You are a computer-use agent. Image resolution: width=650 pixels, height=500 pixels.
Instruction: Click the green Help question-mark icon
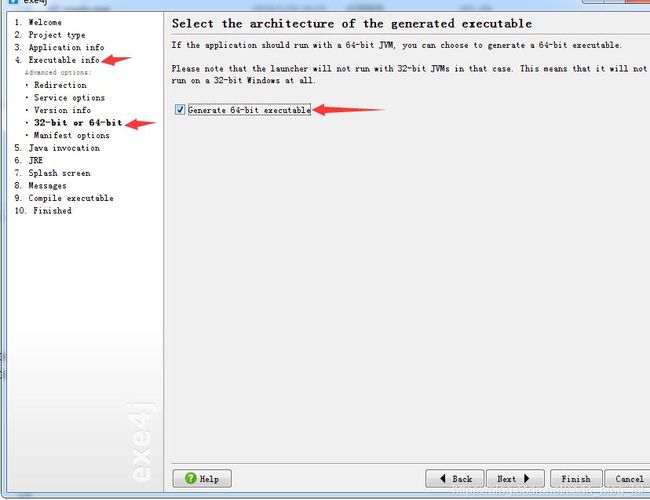click(190, 478)
